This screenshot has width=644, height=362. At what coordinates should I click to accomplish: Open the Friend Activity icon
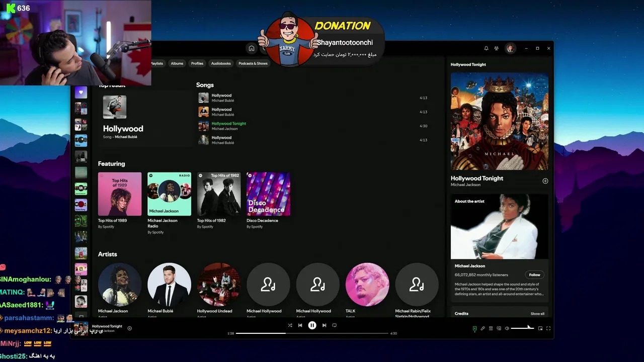pos(497,48)
